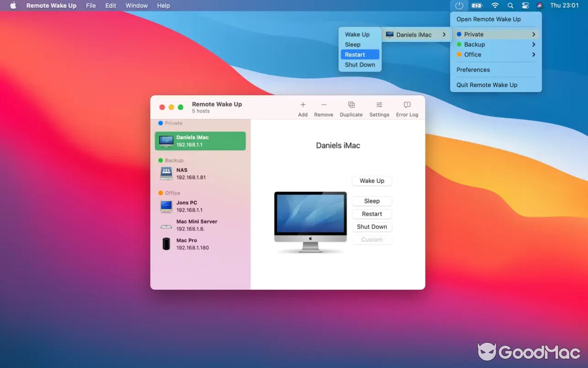The height and width of the screenshot is (368, 588).
Task: Choose Shut Down in the popup submenu
Action: [x=360, y=65]
